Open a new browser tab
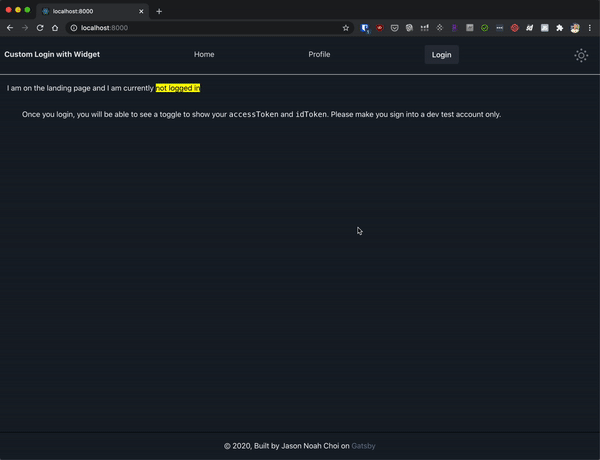This screenshot has height=460, width=600. coord(159,11)
